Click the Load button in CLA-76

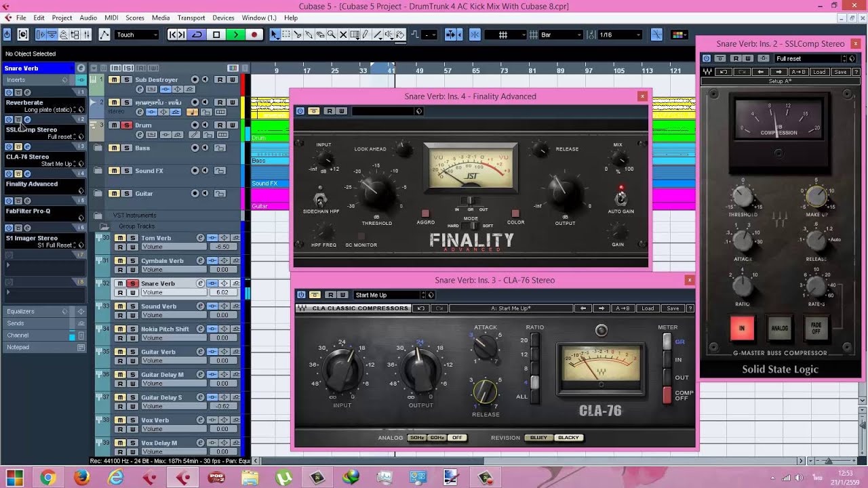pyautogui.click(x=648, y=308)
